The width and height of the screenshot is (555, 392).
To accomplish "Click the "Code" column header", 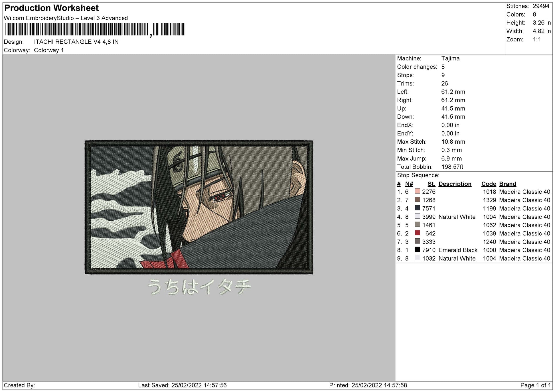I will 489,184.
